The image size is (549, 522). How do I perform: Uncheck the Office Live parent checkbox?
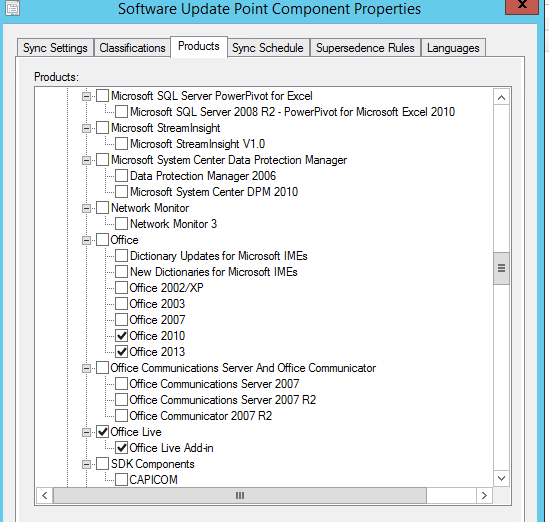click(x=102, y=432)
